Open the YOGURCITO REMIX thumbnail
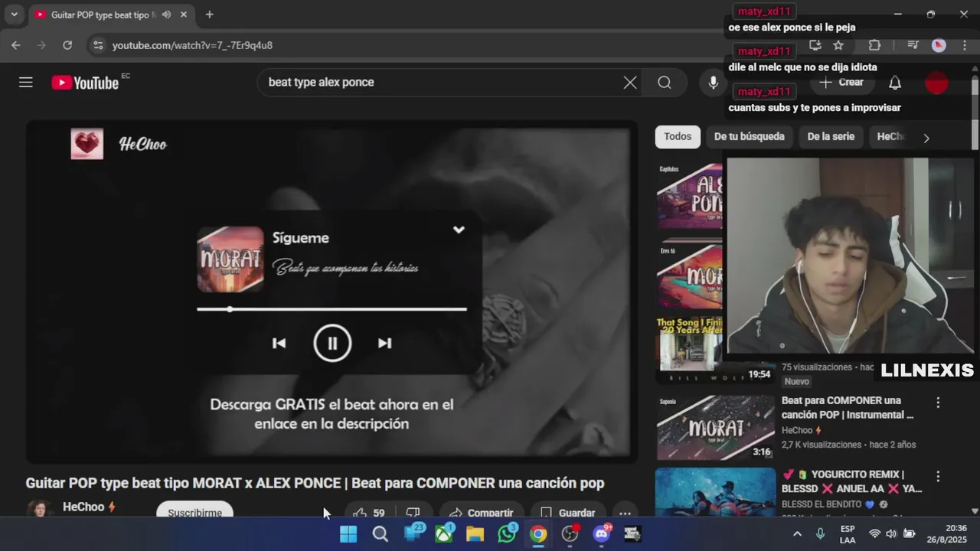 click(716, 493)
